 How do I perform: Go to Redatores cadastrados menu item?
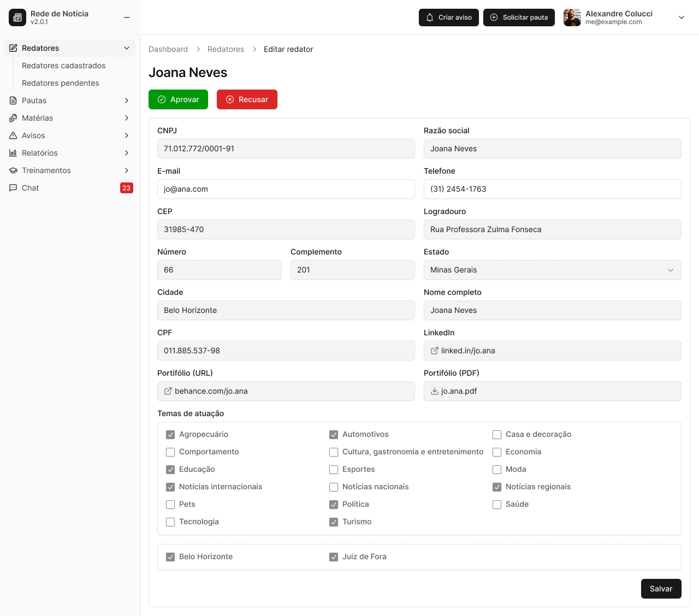pyautogui.click(x=64, y=66)
